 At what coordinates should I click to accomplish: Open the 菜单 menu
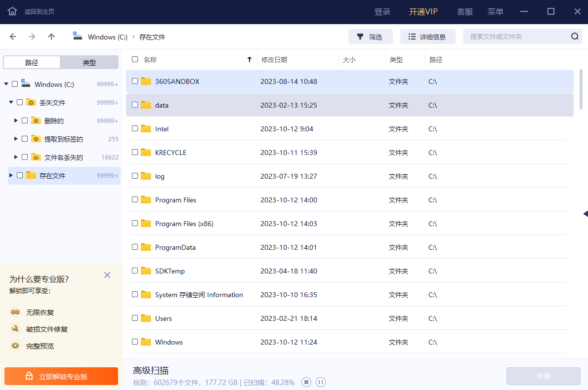[x=495, y=11]
